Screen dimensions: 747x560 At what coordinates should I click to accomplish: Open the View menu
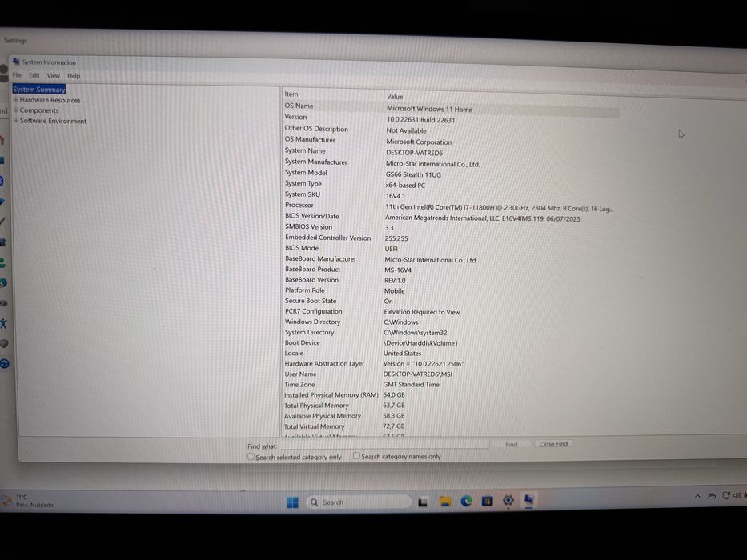pos(54,76)
